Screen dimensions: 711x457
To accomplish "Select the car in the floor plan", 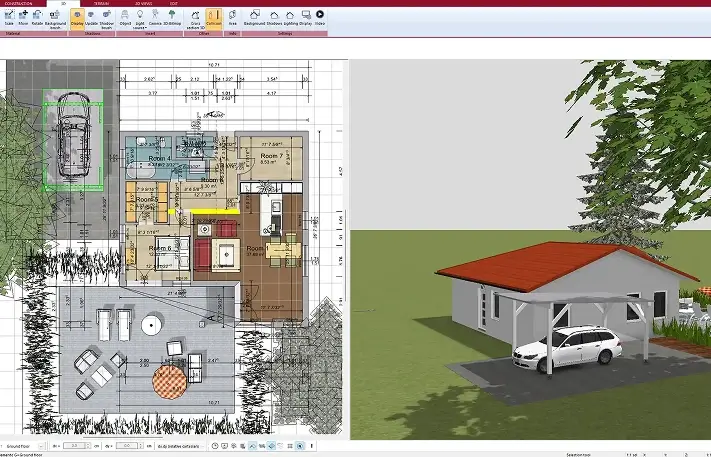I will (x=73, y=135).
